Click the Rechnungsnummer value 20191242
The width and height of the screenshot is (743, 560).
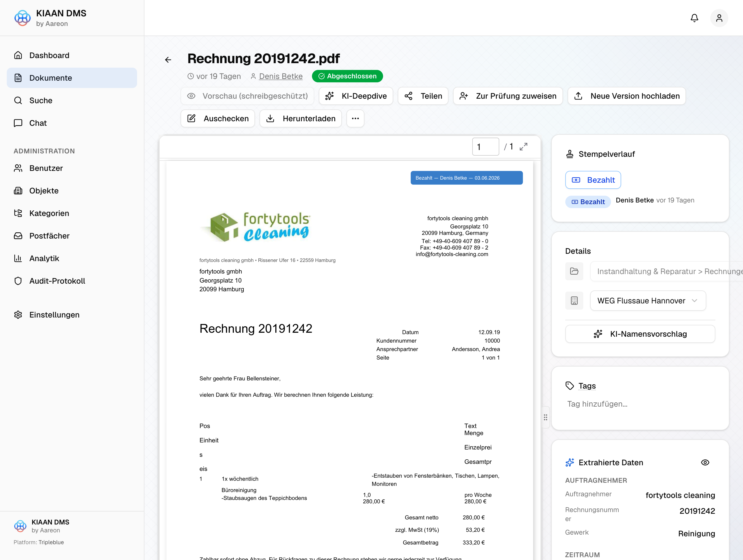point(697,511)
